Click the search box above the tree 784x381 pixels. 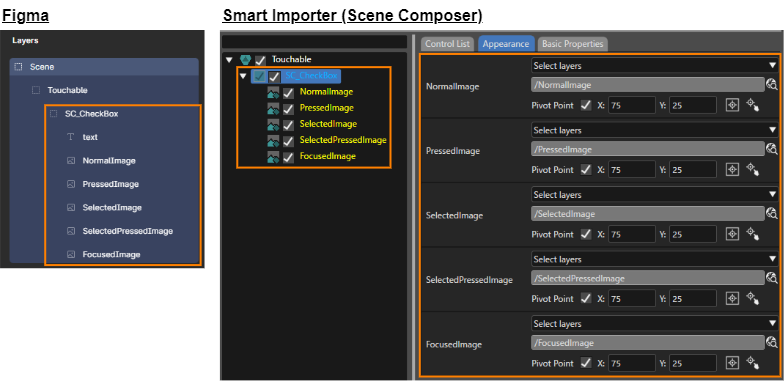(314, 42)
